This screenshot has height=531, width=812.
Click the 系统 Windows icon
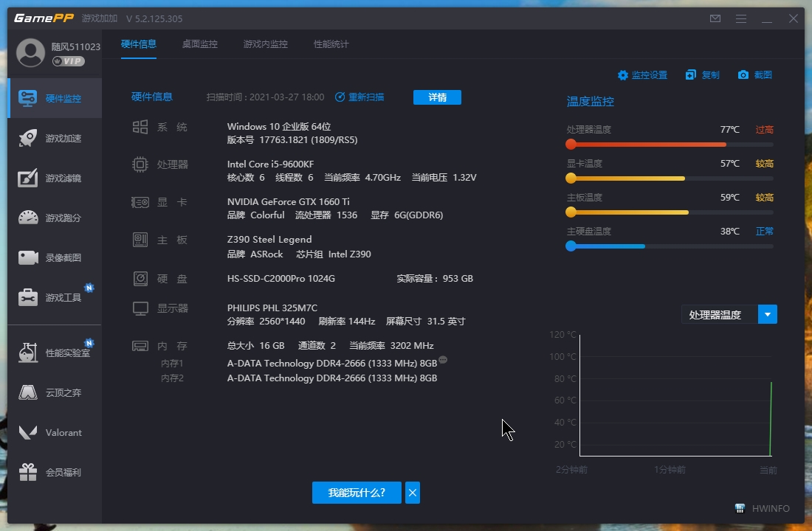[x=140, y=127]
